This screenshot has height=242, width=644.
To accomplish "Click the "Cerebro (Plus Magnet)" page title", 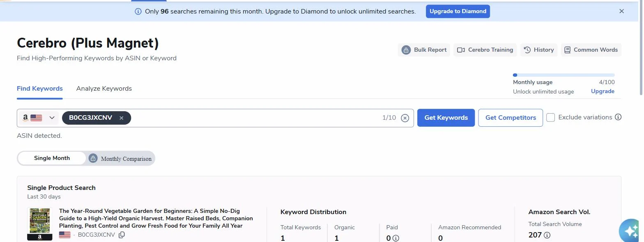I will coord(88,43).
